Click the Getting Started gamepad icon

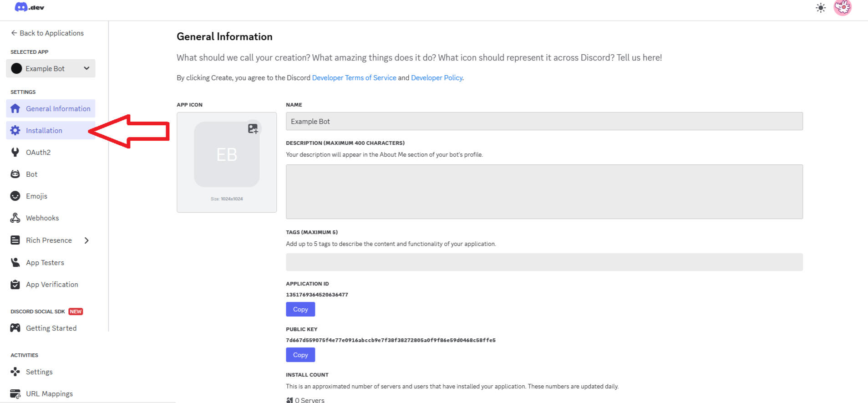click(15, 328)
